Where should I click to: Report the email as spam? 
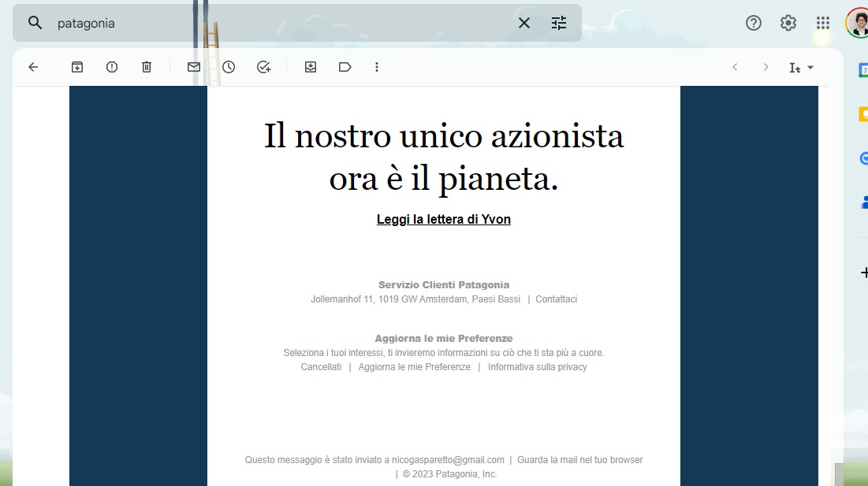point(111,67)
